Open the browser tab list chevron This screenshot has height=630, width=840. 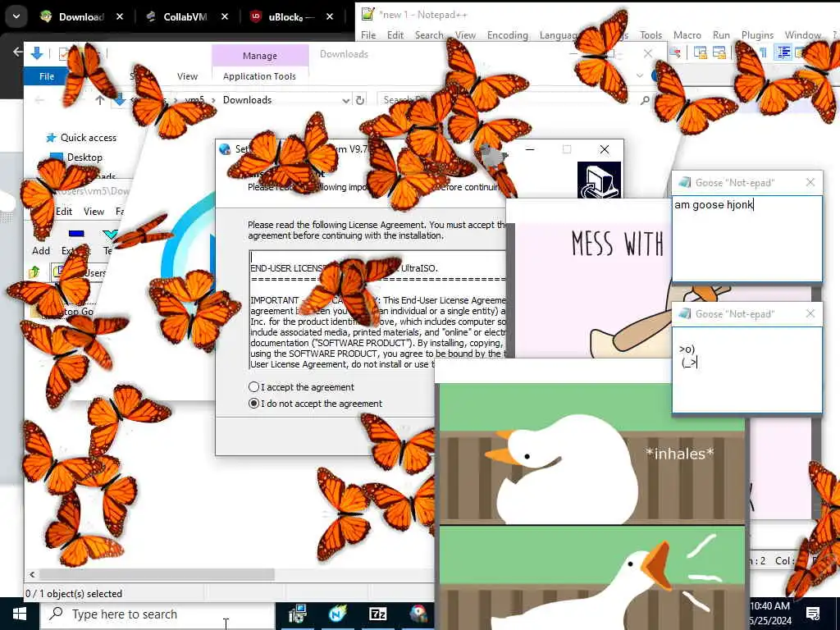tap(16, 16)
